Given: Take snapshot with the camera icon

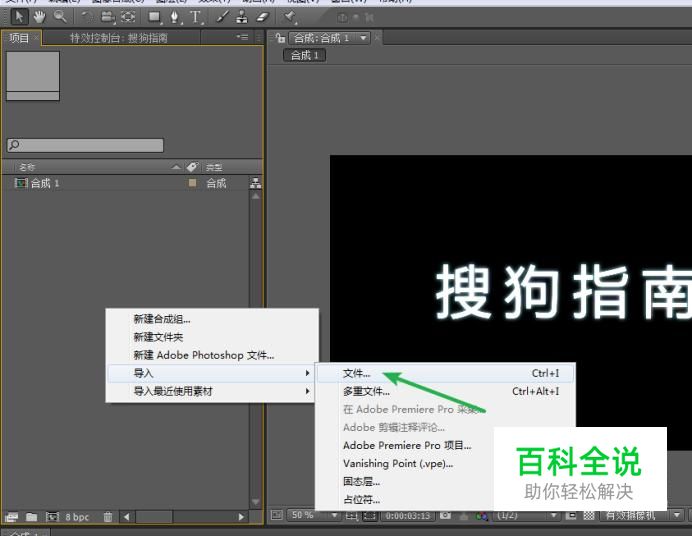Looking at the screenshot, I should [x=446, y=515].
